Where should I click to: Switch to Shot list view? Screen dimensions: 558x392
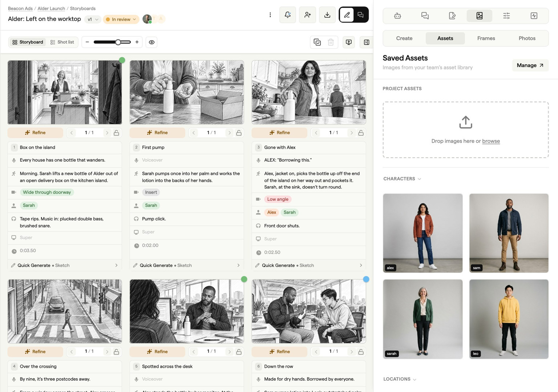pos(62,42)
